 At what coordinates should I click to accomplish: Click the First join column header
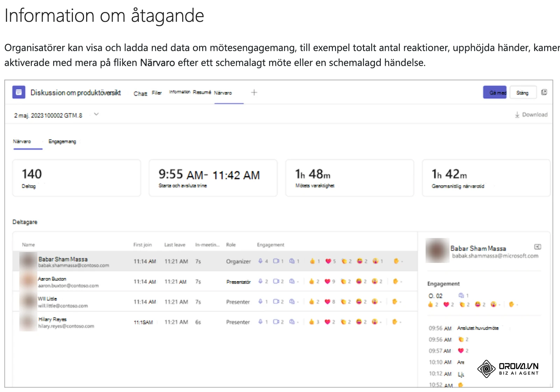pos(142,245)
